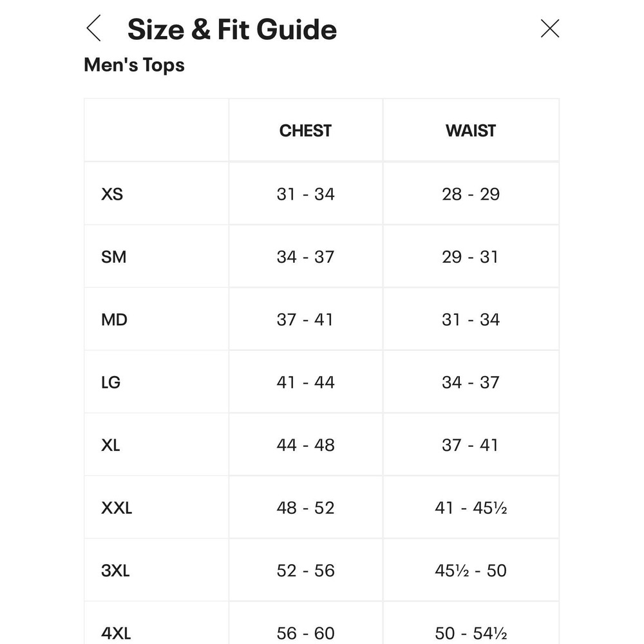The height and width of the screenshot is (644, 644).
Task: Click the Size & Fit Guide title
Action: 232,30
